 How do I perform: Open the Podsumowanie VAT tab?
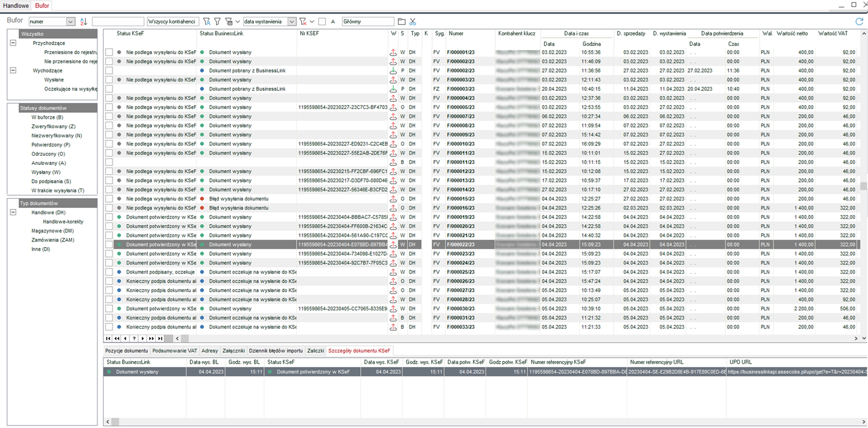click(175, 351)
